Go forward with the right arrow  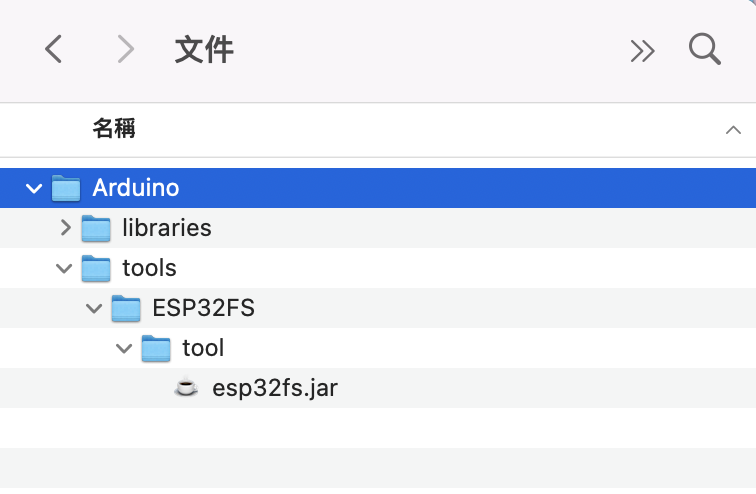(x=126, y=49)
